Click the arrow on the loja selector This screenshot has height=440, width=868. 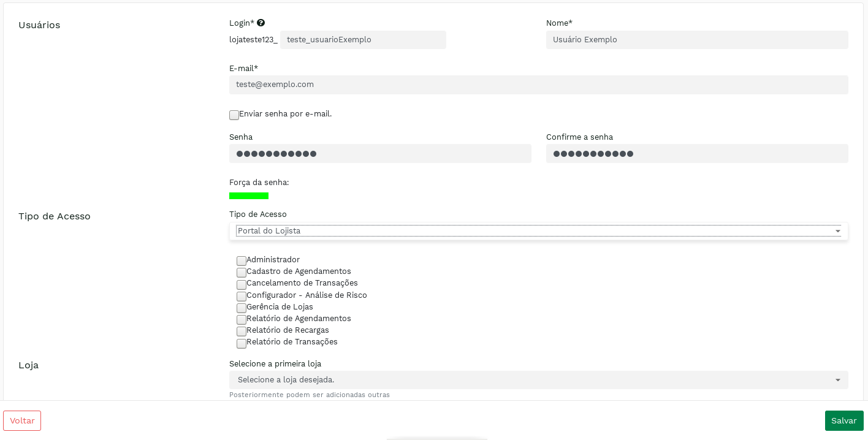click(x=837, y=380)
